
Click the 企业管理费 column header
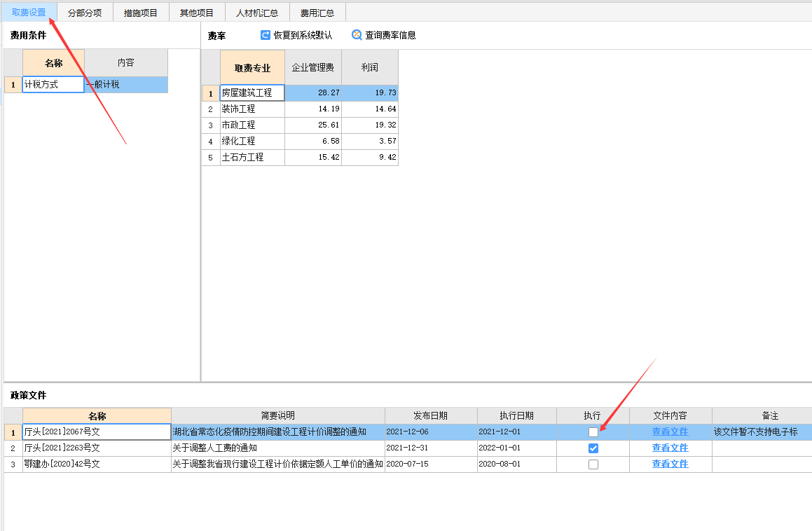313,67
